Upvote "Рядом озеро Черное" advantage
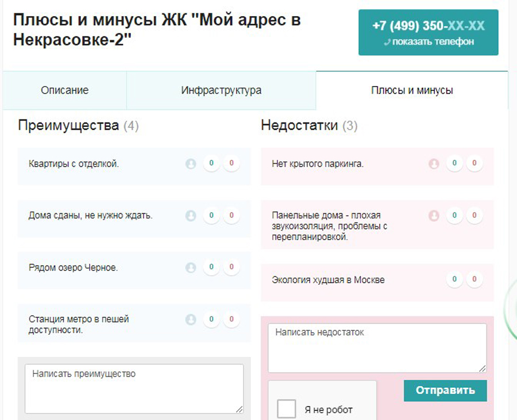The image size is (517, 420). point(211,267)
